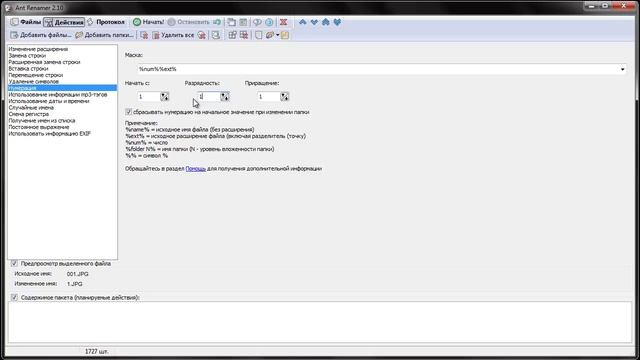Open the Помощь help link
The width and height of the screenshot is (640, 360).
pos(196,169)
